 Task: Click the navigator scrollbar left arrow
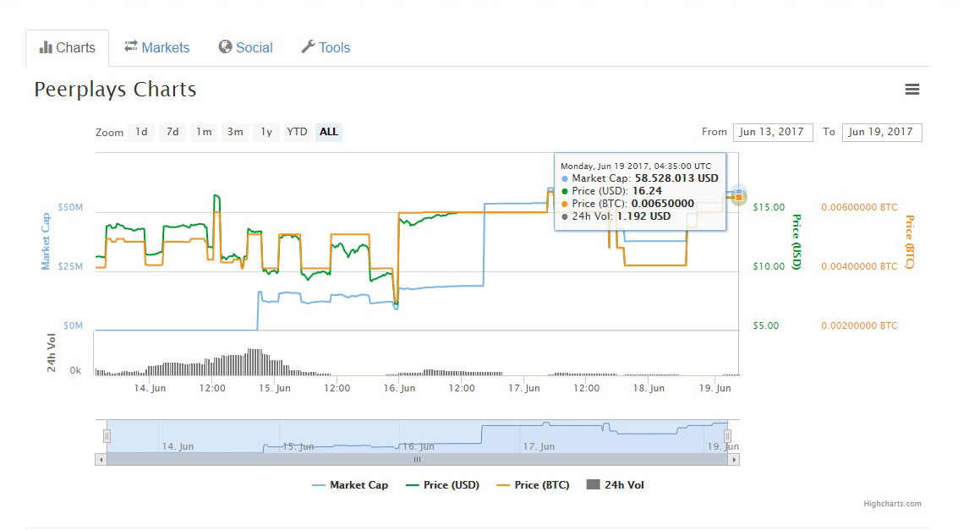(x=101, y=460)
